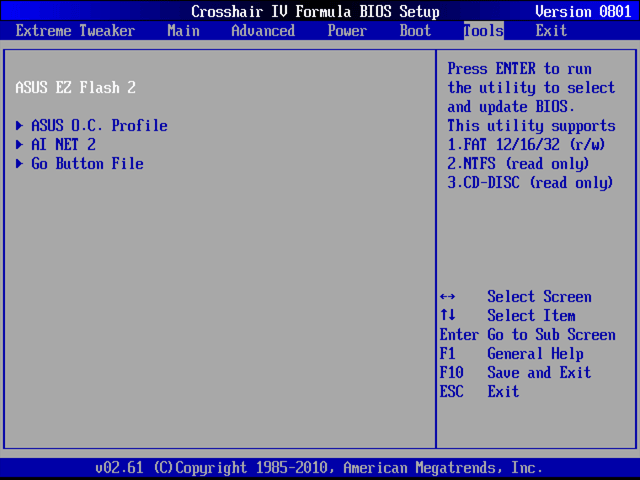Viewport: 640px width, 480px height.
Task: Open the Exit tab
Action: [x=551, y=31]
